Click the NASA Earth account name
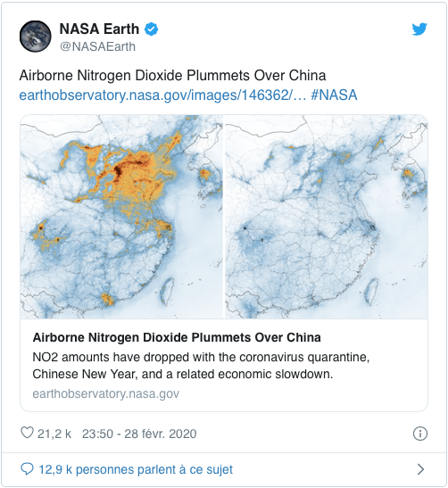Screen dimensions: 448x488 (x=99, y=29)
